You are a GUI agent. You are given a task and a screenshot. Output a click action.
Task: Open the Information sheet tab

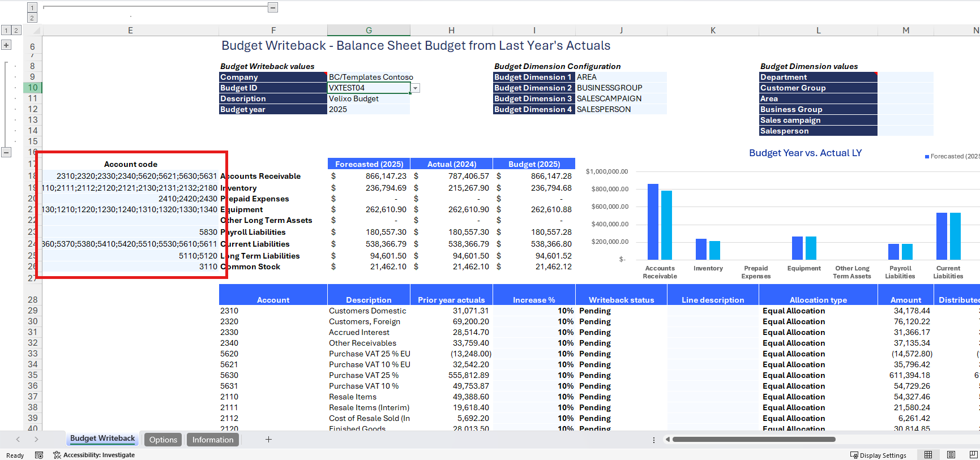pos(213,440)
